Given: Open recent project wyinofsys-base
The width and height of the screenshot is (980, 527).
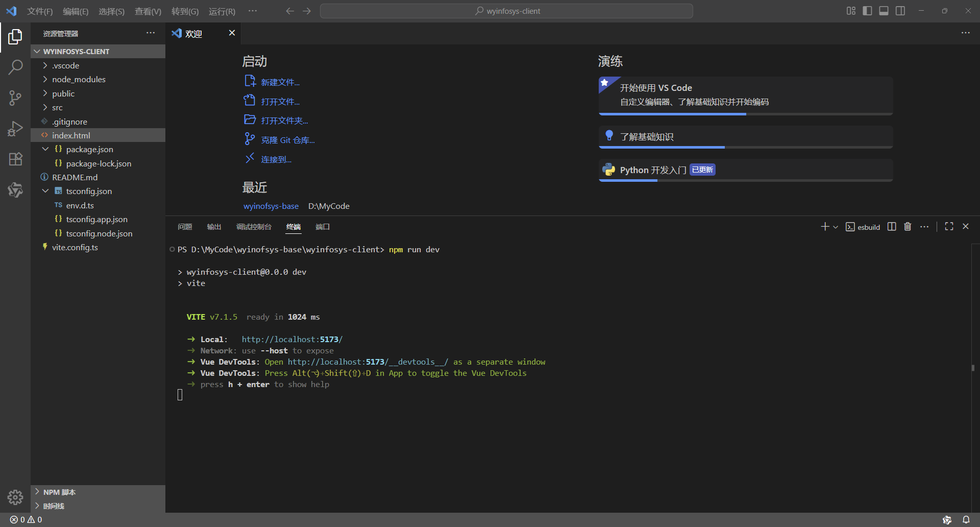Looking at the screenshot, I should [x=271, y=206].
